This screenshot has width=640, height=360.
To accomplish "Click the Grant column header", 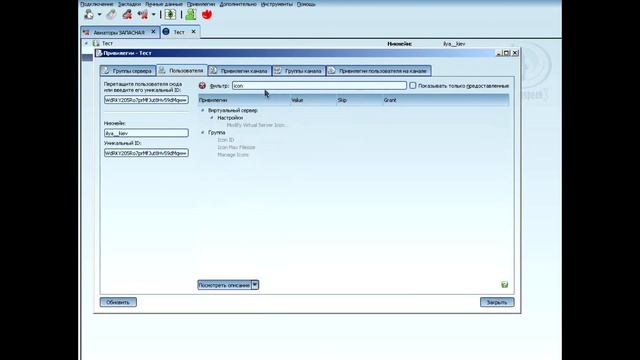I will click(446, 100).
